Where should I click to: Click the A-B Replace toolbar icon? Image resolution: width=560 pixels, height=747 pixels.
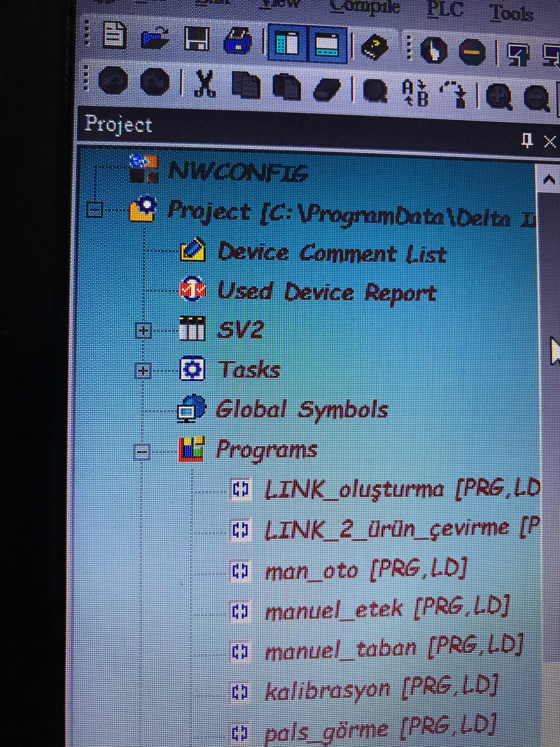coord(416,93)
